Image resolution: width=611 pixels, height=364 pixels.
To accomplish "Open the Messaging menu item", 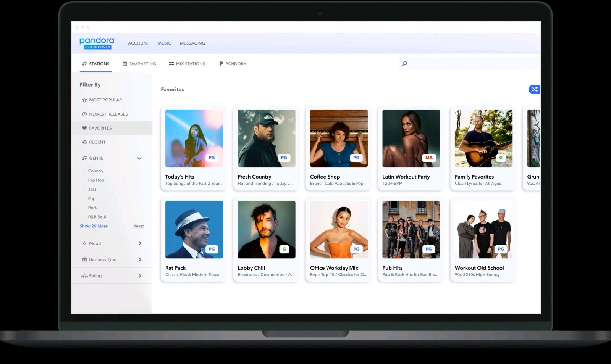I will click(192, 43).
